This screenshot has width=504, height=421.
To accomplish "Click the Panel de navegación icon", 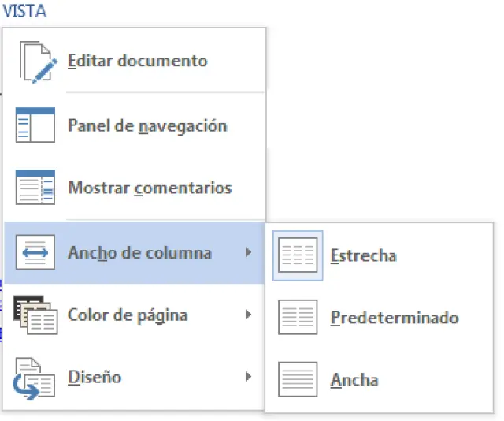I will click(35, 125).
